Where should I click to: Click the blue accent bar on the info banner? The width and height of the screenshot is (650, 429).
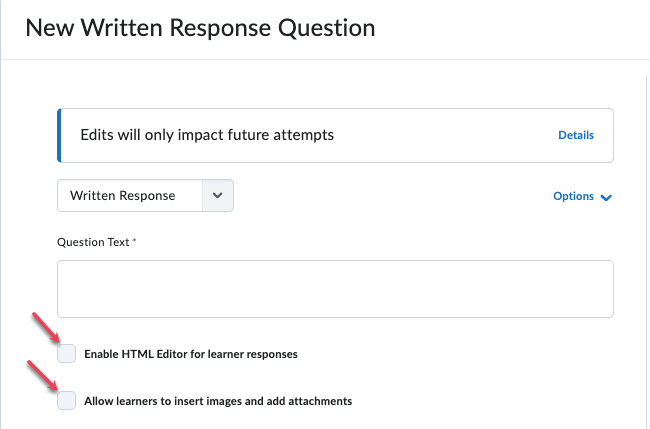(x=59, y=136)
